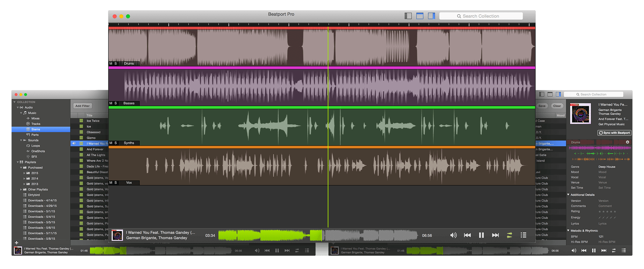The height and width of the screenshot is (269, 644).
Task: Click the plus icon below the playlists
Action: (16, 243)
